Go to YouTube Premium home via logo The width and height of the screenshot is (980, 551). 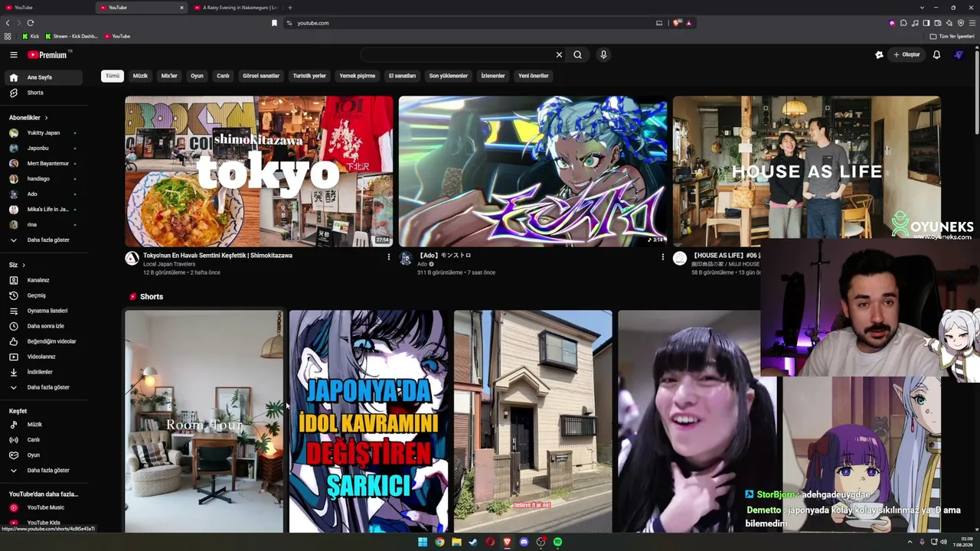[47, 55]
